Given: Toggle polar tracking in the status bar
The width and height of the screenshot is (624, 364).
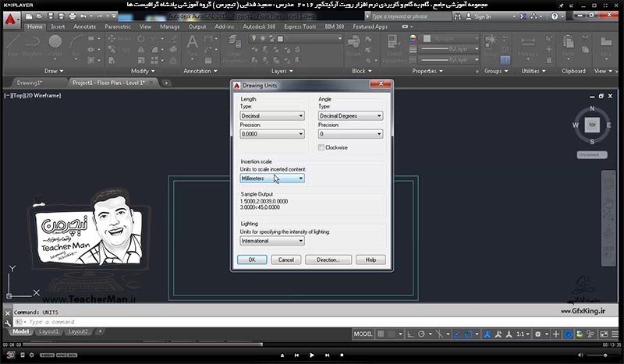Looking at the screenshot, I should (421, 334).
